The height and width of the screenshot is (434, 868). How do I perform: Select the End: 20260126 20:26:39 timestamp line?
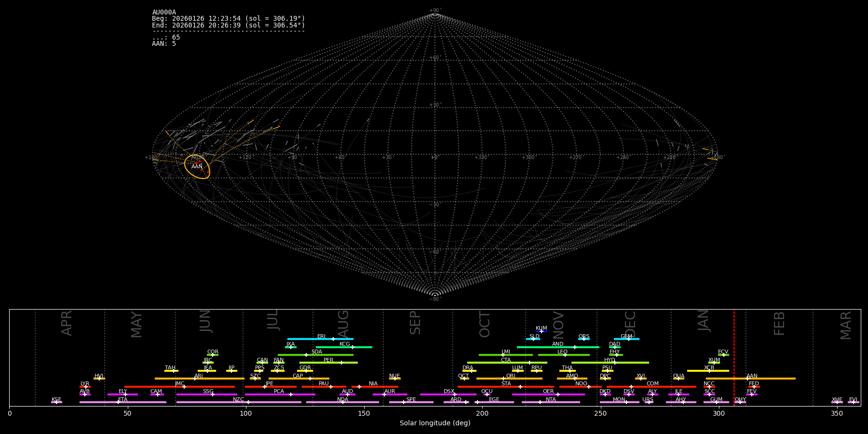229,25
